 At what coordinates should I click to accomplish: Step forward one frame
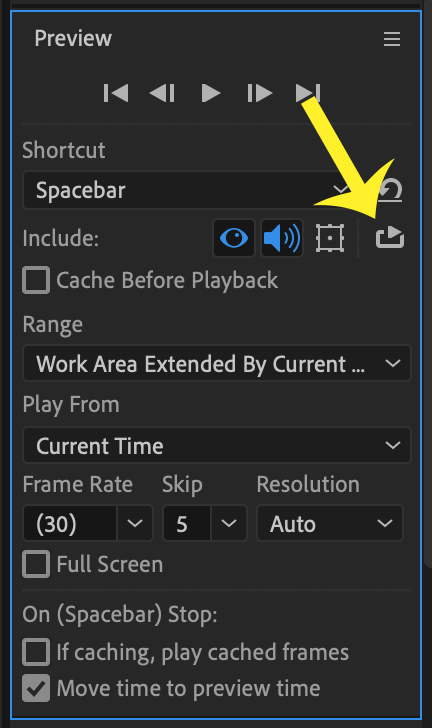tap(259, 93)
